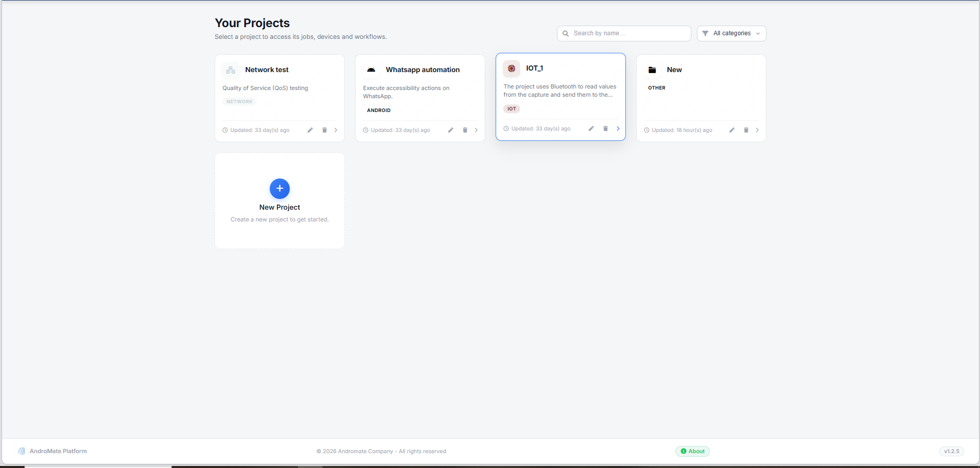Image resolution: width=980 pixels, height=468 pixels.
Task: Click 'Quality of Service (QoS) testing' description
Action: 265,88
